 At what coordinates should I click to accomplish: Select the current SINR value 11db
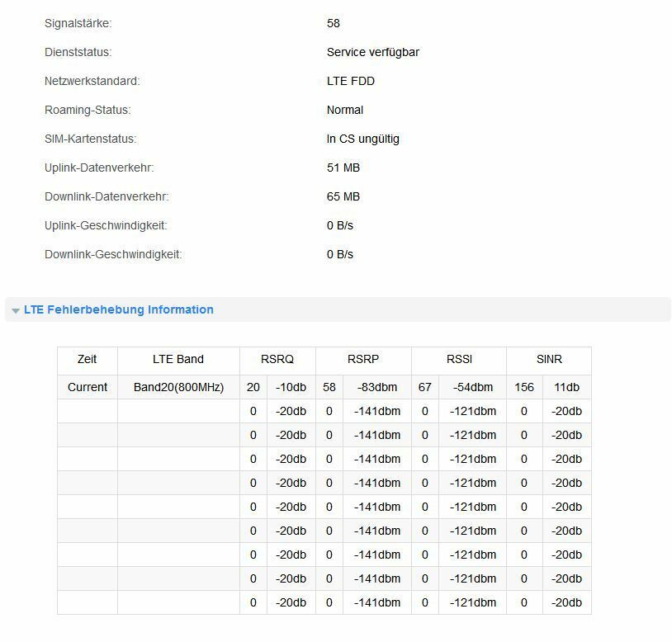click(x=566, y=387)
